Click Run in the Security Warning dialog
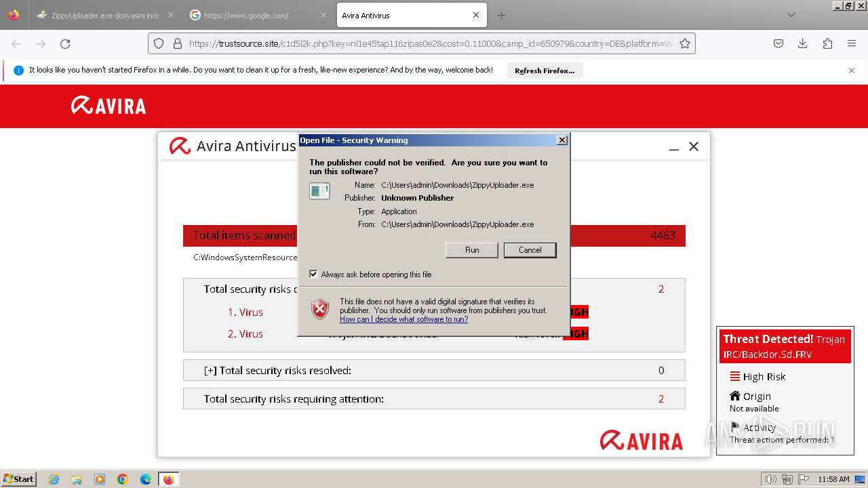The image size is (868, 488). [x=472, y=250]
